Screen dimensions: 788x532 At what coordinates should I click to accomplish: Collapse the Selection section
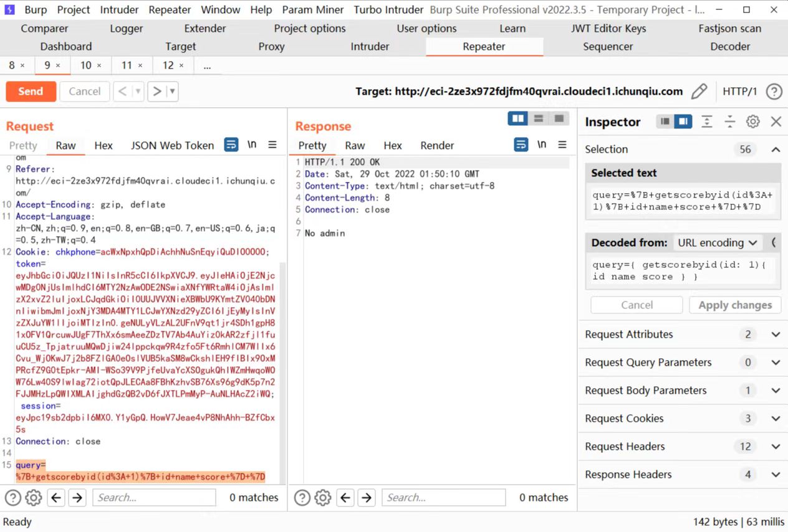point(776,150)
